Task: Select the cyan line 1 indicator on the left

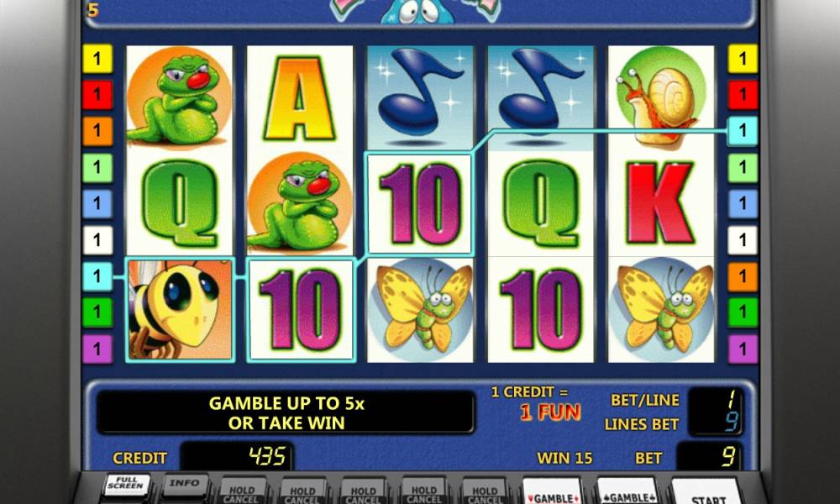Action: pos(97,276)
